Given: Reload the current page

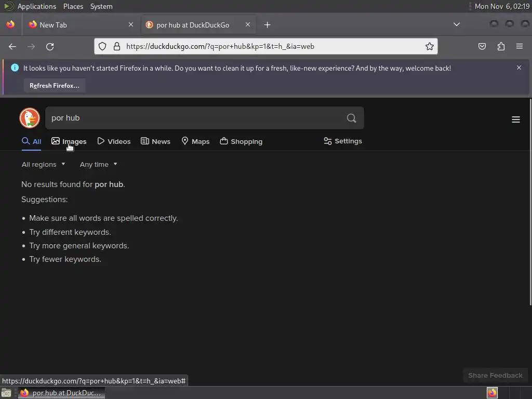Looking at the screenshot, I should click(x=50, y=46).
